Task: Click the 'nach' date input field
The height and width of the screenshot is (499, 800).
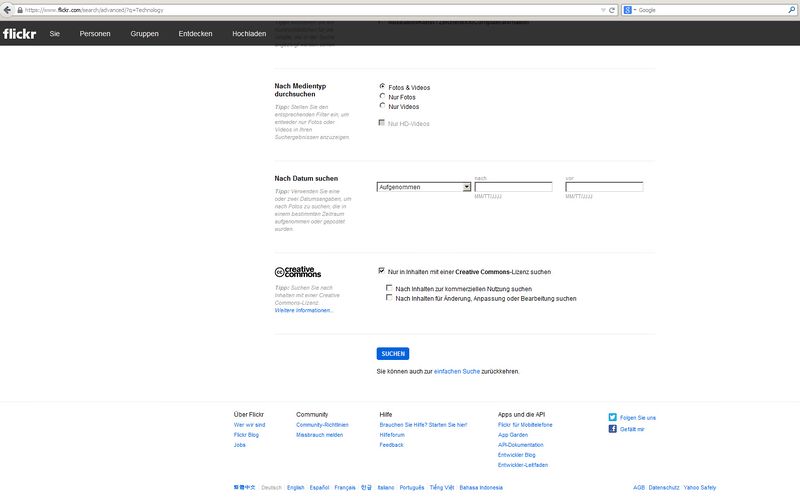Action: click(x=513, y=187)
